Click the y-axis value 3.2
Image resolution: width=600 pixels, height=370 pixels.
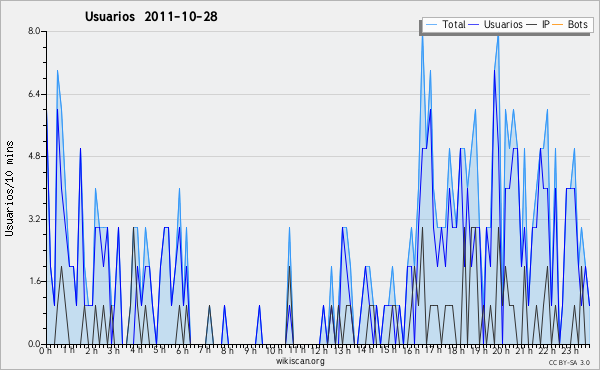tap(34, 219)
